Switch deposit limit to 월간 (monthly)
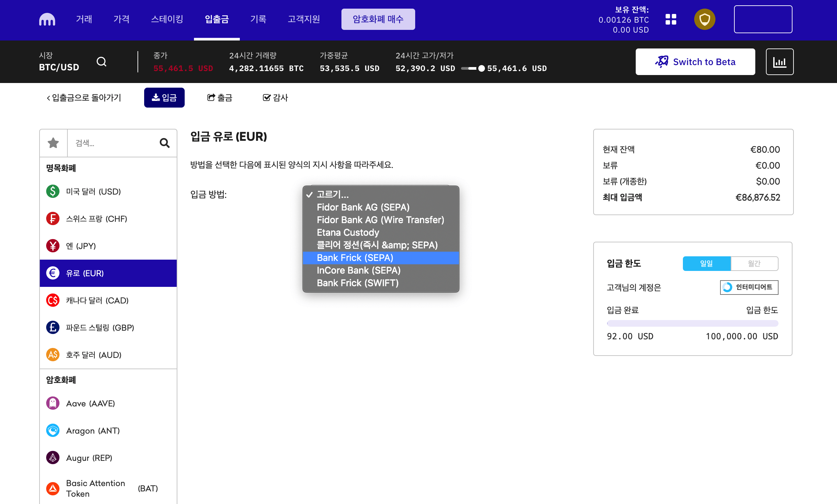Viewport: 837px width, 504px height. pyautogui.click(x=754, y=264)
